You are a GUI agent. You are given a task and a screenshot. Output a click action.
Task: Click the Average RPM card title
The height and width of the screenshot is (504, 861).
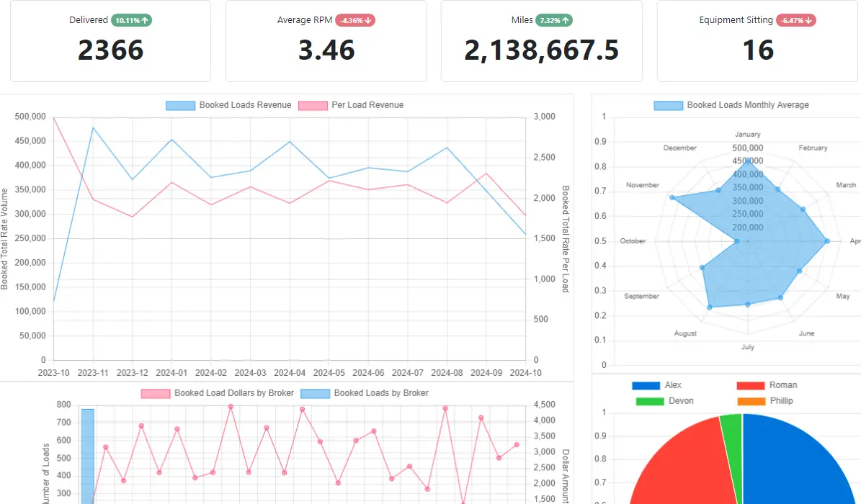(305, 19)
